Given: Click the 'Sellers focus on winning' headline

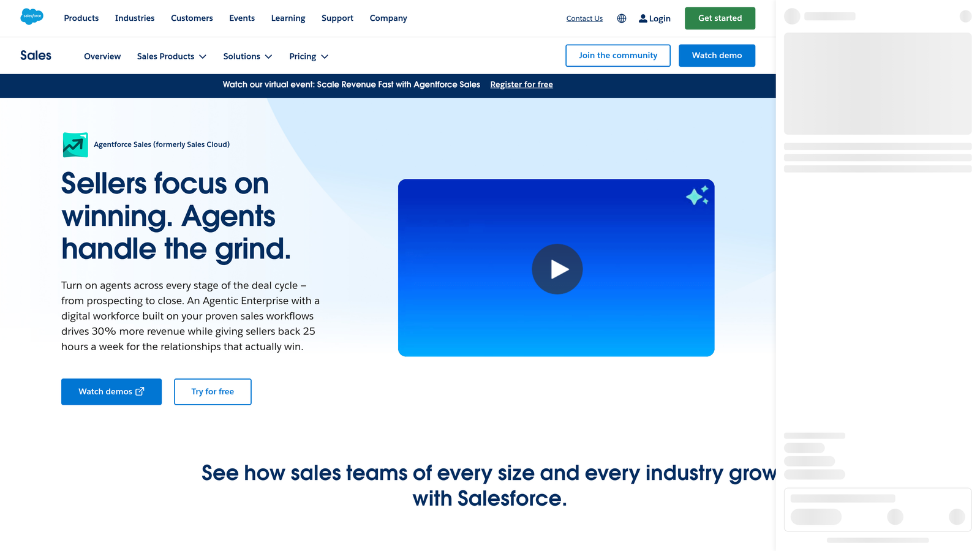Looking at the screenshot, I should pyautogui.click(x=176, y=216).
